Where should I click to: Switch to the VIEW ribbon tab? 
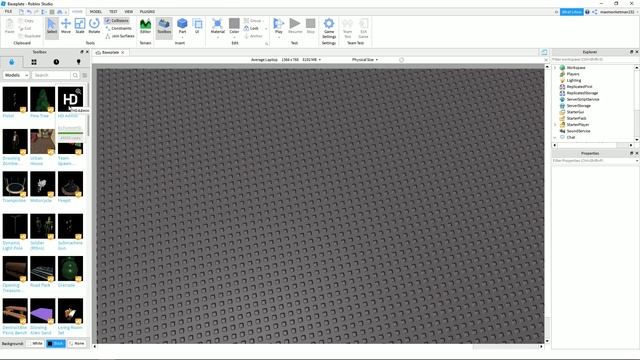point(129,12)
